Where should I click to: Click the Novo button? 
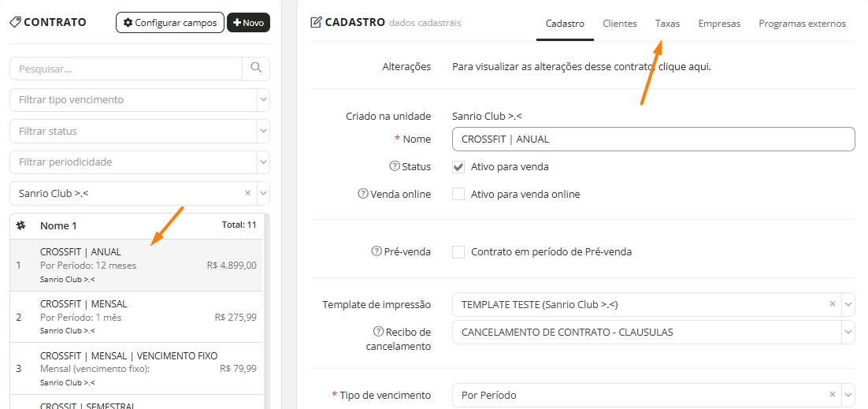pos(249,23)
